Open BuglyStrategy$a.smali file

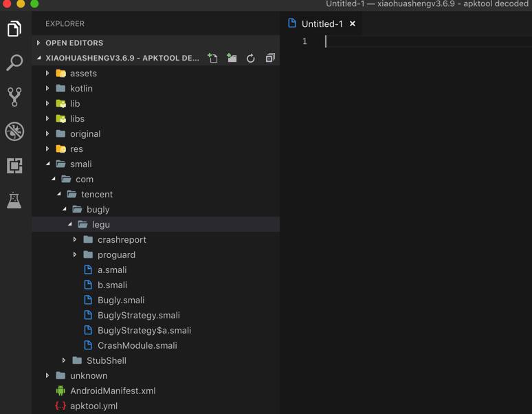coord(144,331)
